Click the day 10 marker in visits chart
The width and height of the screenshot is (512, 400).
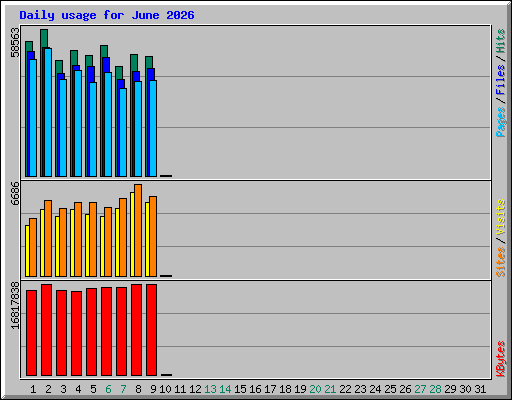(166, 276)
